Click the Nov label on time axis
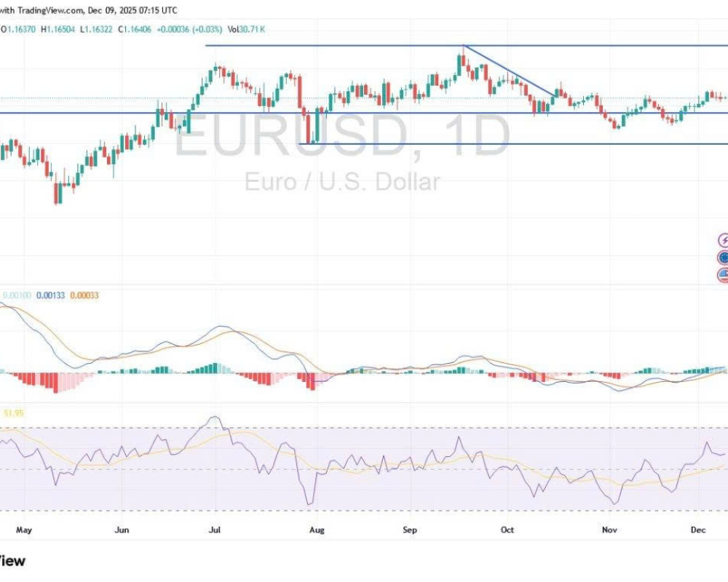 click(609, 530)
